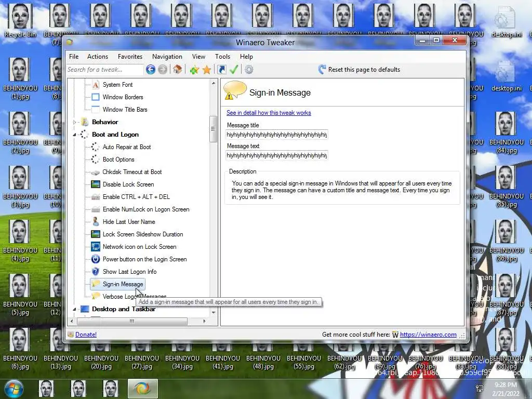This screenshot has height=399, width=532.
Task: Select System Font in the tree
Action: point(118,85)
